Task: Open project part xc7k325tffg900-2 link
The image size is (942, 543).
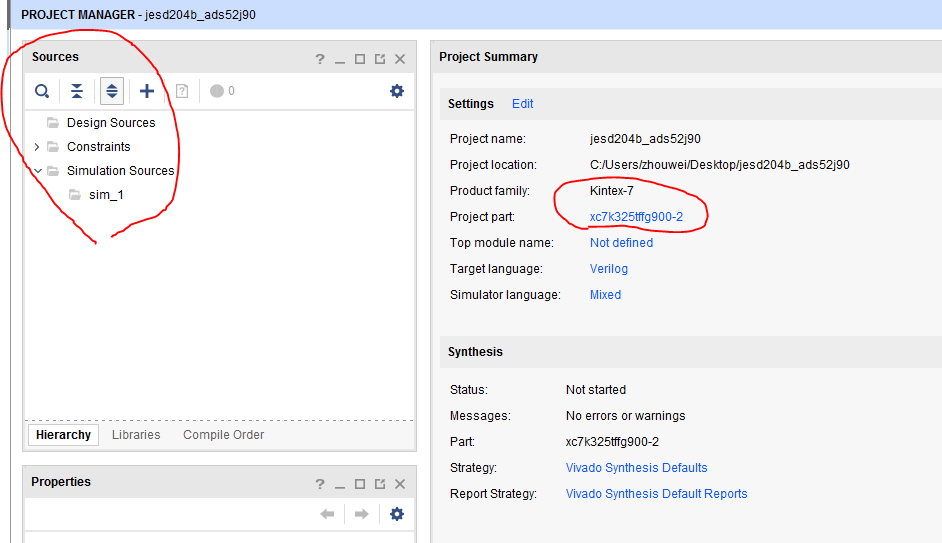Action: [x=636, y=217]
